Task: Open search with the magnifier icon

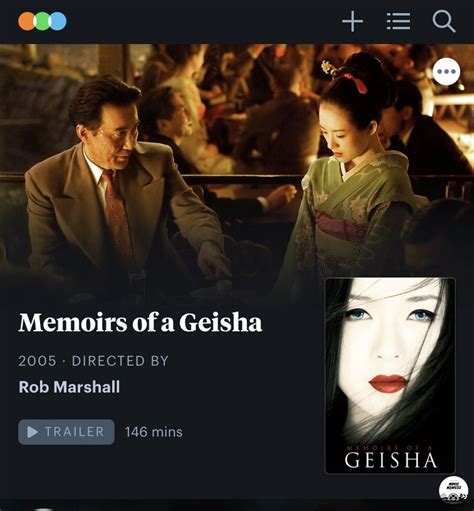Action: [x=444, y=22]
